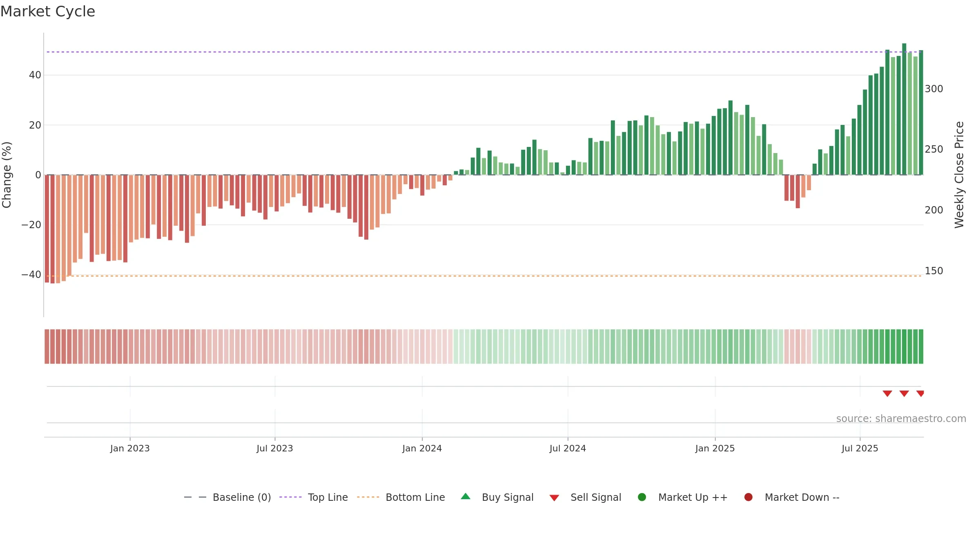This screenshot has height=551, width=980.
Task: Click the dark red Market Down circle icon
Action: pyautogui.click(x=748, y=497)
